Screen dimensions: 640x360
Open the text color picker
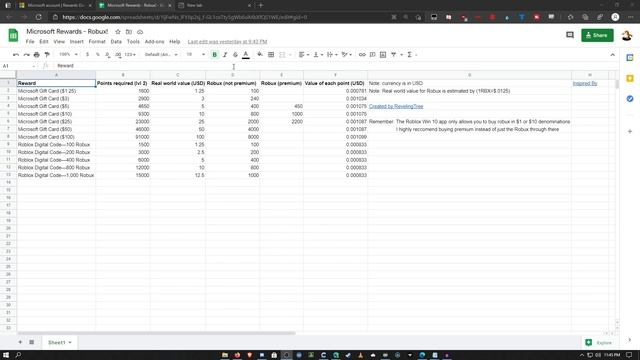(246, 55)
